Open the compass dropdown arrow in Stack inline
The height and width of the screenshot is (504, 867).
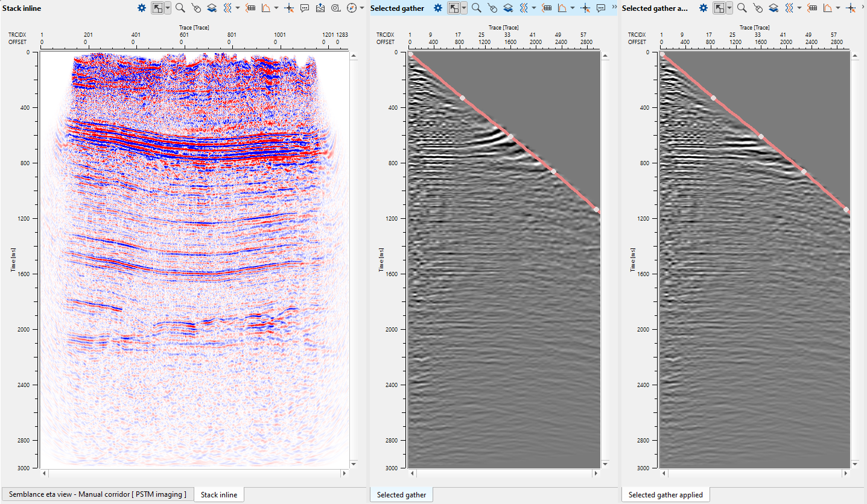(x=362, y=8)
